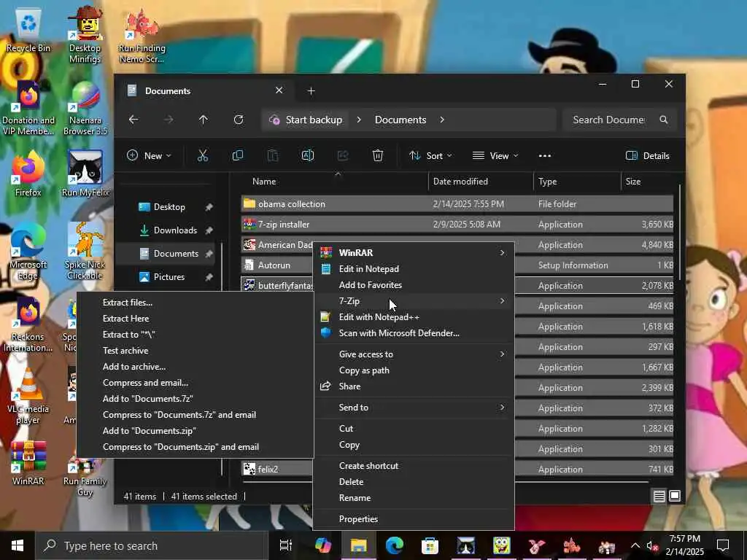Toggle the Details pane button
The height and width of the screenshot is (560, 747).
[648, 156]
